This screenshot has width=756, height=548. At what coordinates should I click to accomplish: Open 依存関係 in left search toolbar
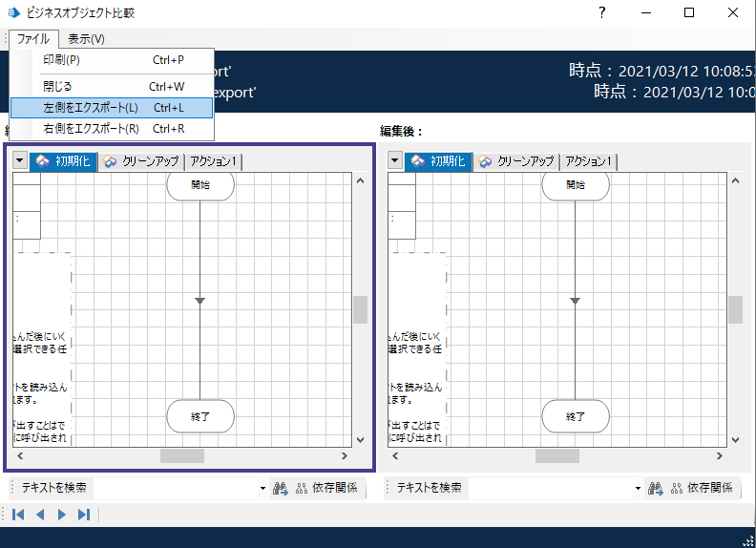326,488
